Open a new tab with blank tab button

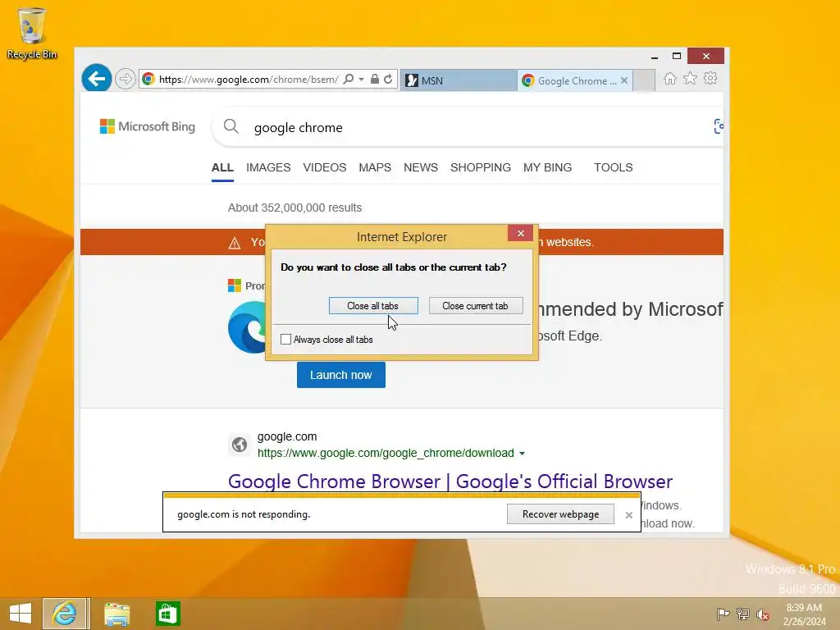[644, 80]
